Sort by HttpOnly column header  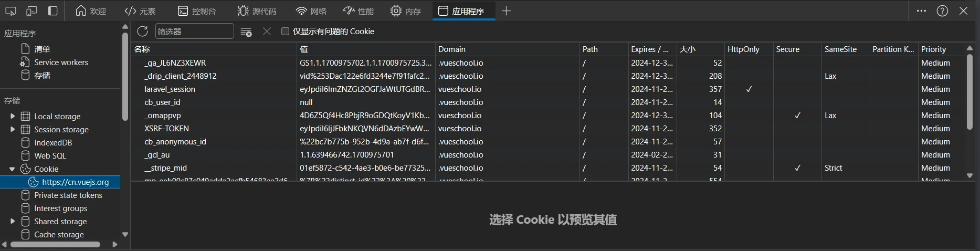pyautogui.click(x=749, y=49)
